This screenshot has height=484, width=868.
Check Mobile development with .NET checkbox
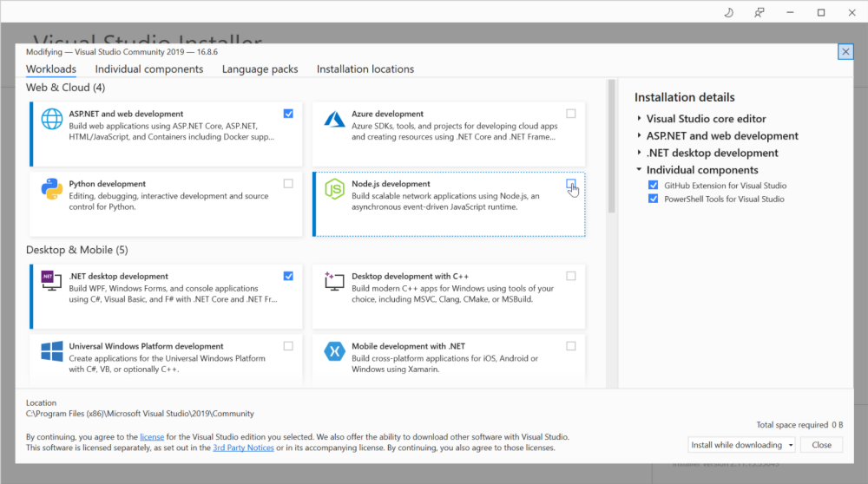571,346
